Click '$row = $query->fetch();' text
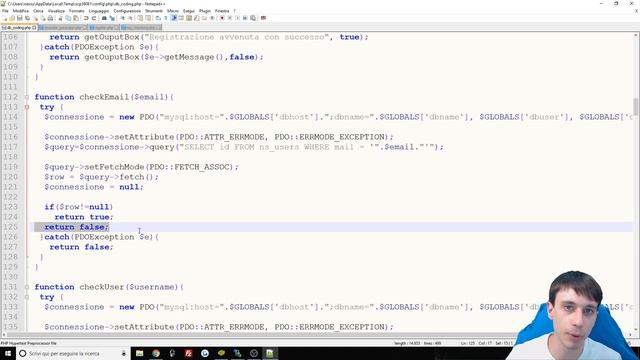 (101, 177)
